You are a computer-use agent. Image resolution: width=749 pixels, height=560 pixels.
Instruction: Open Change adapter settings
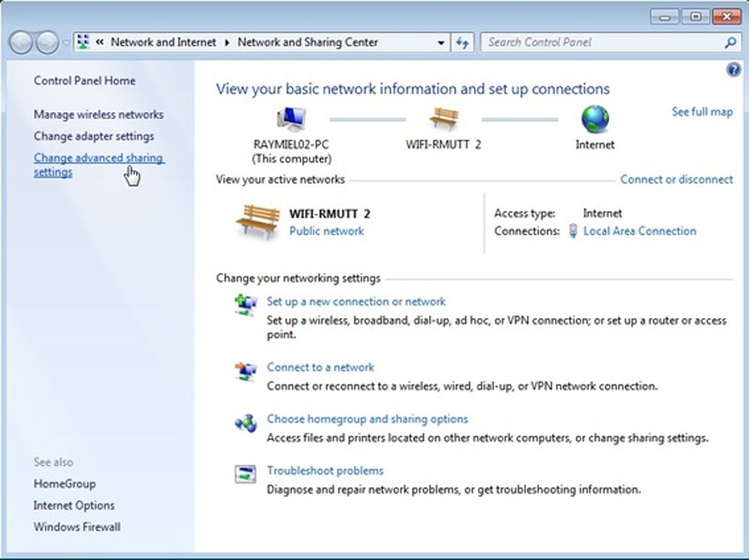94,136
